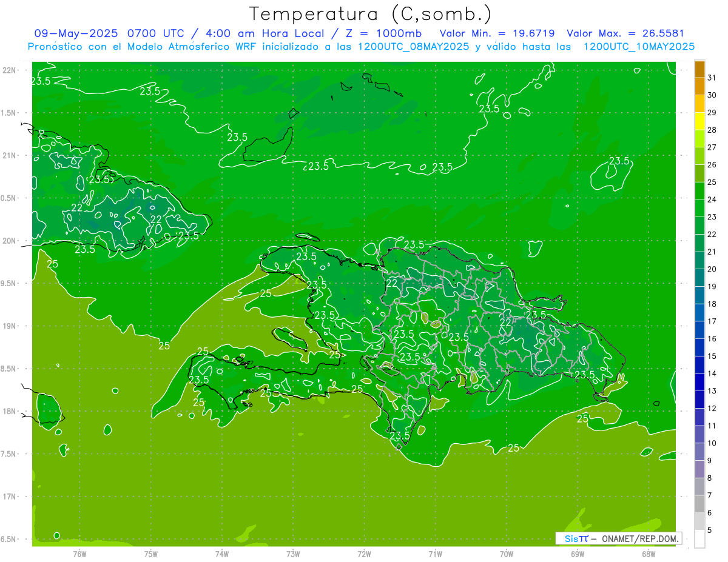
Task: Click the '19N' latitude axis label
Action: pyautogui.click(x=10, y=326)
